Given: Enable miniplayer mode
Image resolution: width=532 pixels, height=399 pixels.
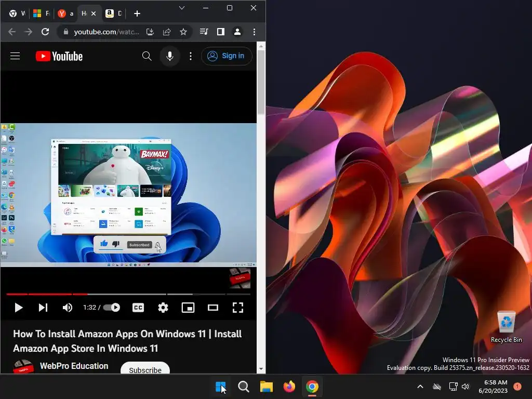Looking at the screenshot, I should (x=188, y=308).
